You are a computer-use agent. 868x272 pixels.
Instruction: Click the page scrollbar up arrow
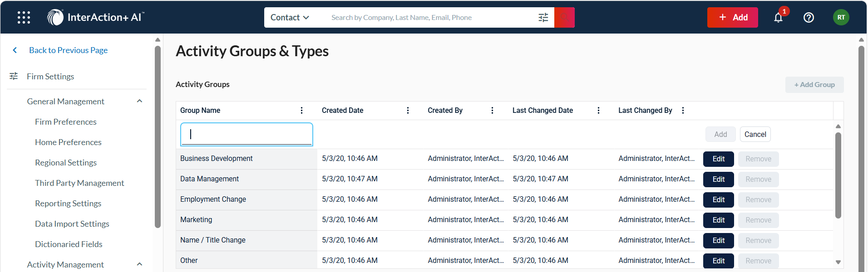[861, 40]
